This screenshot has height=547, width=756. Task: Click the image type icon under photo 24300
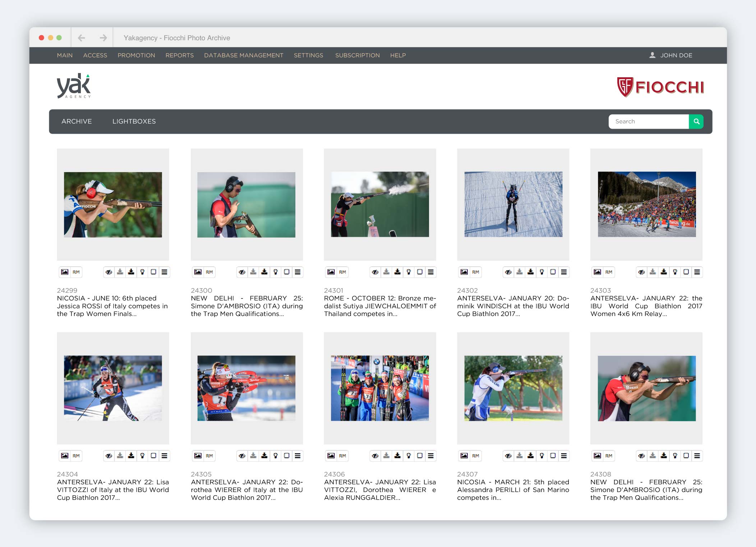point(198,272)
